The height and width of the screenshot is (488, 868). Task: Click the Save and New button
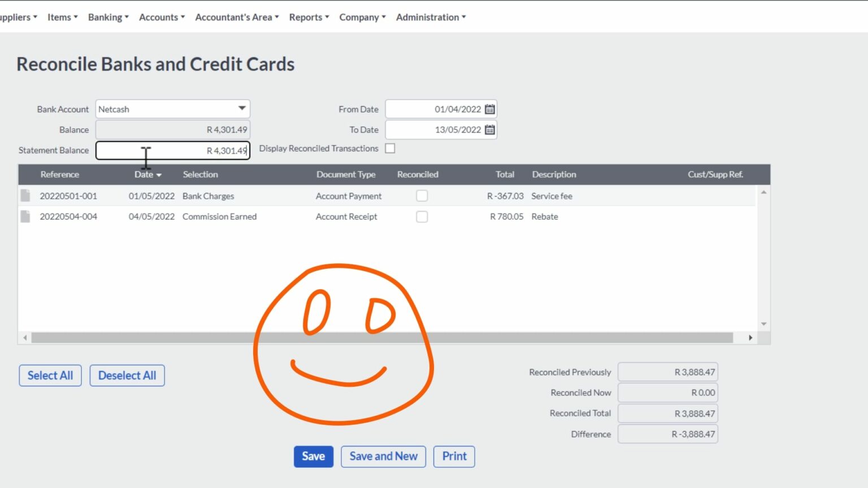(x=383, y=456)
